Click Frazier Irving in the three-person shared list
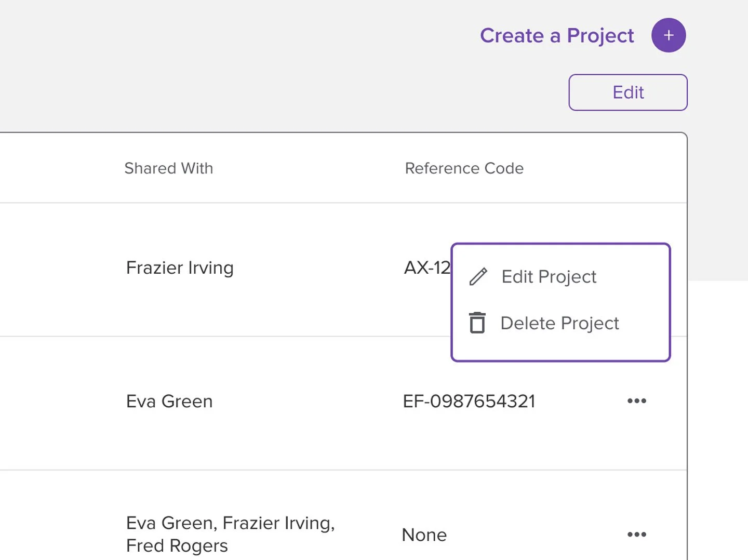Image resolution: width=748 pixels, height=560 pixels. point(278,523)
